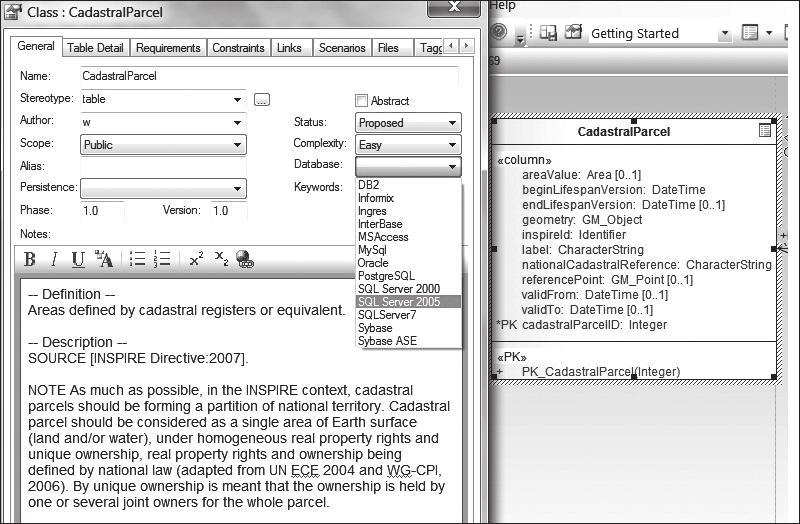
Task: Select the PK_CadastralParcel(Integer) operation
Action: point(601,372)
